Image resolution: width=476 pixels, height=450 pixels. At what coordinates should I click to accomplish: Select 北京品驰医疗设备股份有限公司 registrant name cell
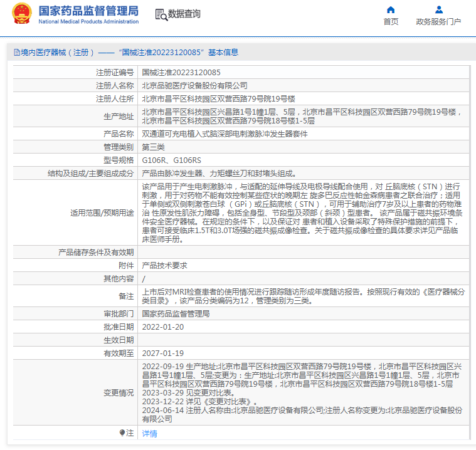pyautogui.click(x=194, y=86)
